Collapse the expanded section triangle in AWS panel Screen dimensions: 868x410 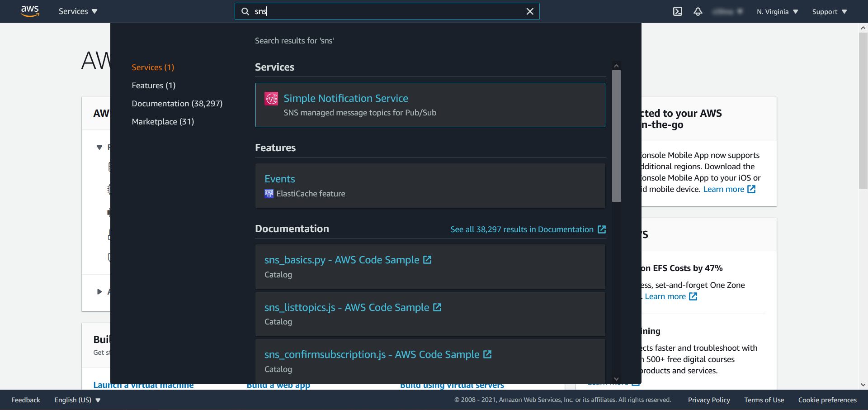(99, 148)
